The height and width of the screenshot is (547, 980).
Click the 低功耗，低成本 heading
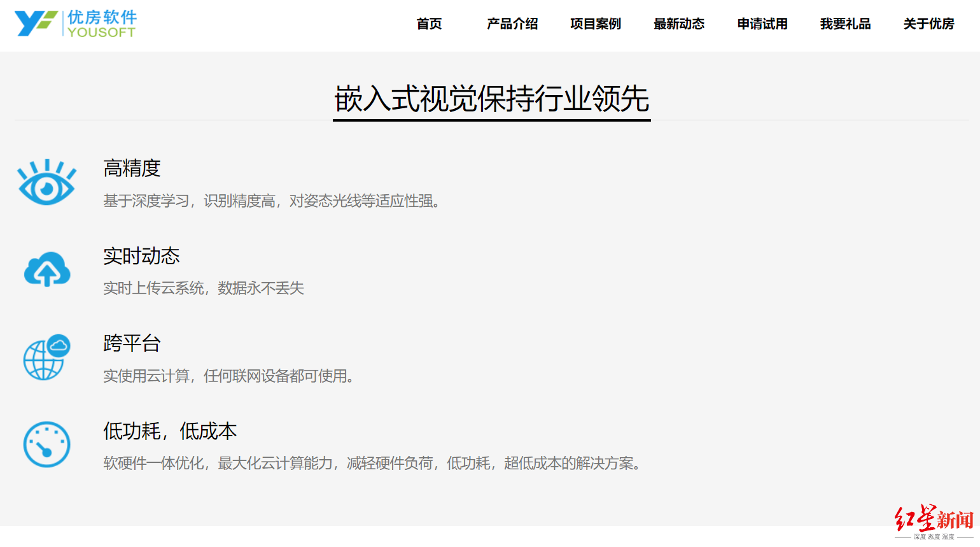(x=170, y=431)
